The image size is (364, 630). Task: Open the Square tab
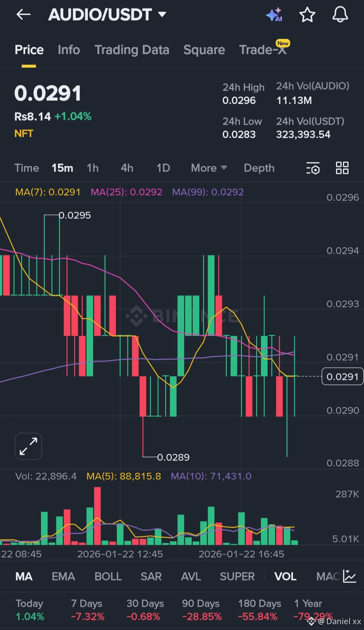[x=204, y=50]
